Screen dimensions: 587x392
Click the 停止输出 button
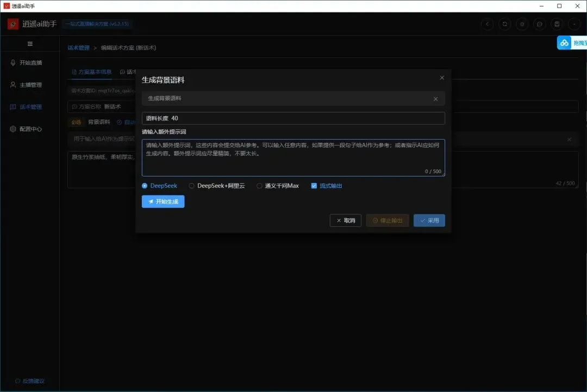coord(388,220)
